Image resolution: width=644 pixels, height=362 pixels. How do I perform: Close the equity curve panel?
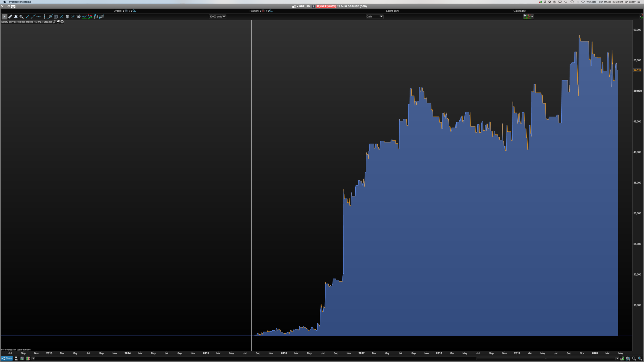62,22
